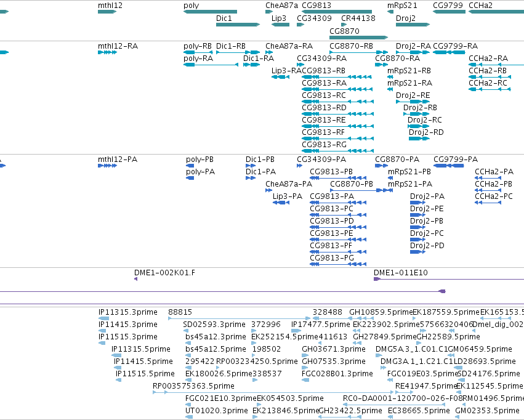Select the Droj2-RD transcript label

426,132
